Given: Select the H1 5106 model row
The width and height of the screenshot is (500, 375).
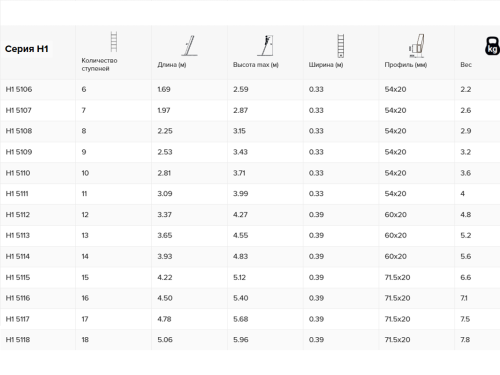Looking at the screenshot, I should pos(250,89).
